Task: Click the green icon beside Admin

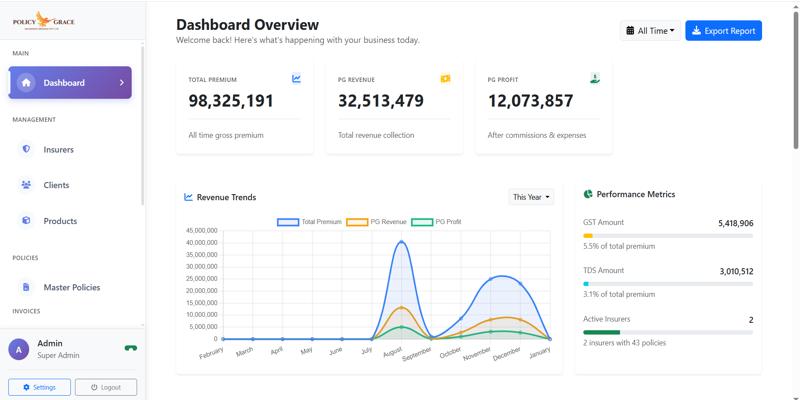Action: pyautogui.click(x=130, y=349)
